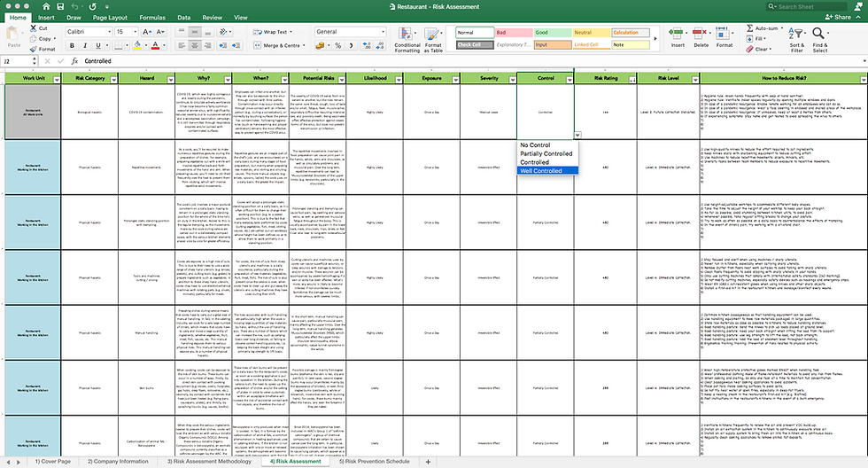Switch to the Insert ribbon tab
The height and width of the screenshot is (468, 868).
pos(46,18)
